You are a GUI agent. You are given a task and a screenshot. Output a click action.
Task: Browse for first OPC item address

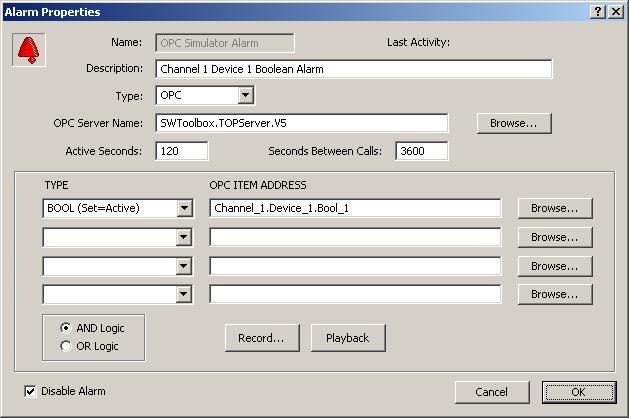tap(554, 208)
